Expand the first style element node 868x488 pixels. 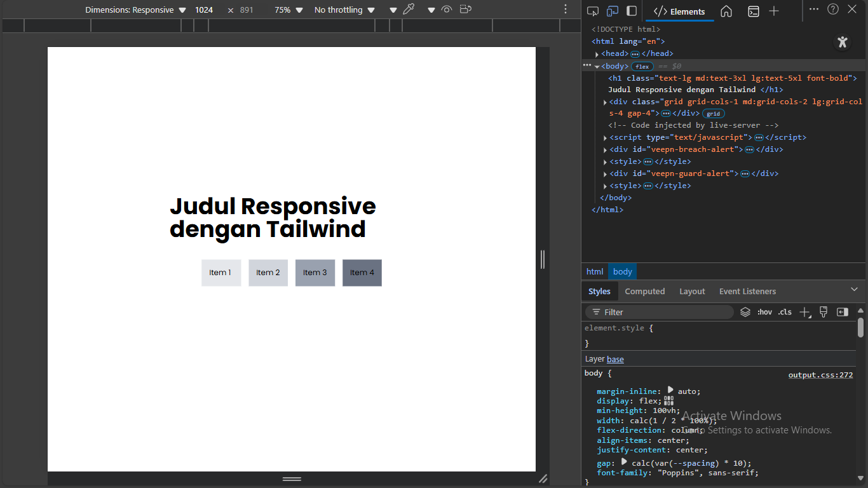click(x=605, y=162)
